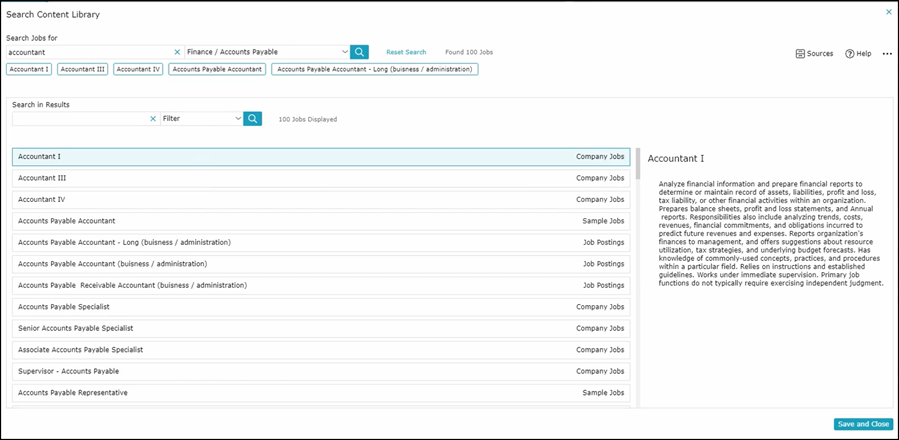Open the Filter dropdown
Screen dimensions: 899x440
click(x=238, y=119)
